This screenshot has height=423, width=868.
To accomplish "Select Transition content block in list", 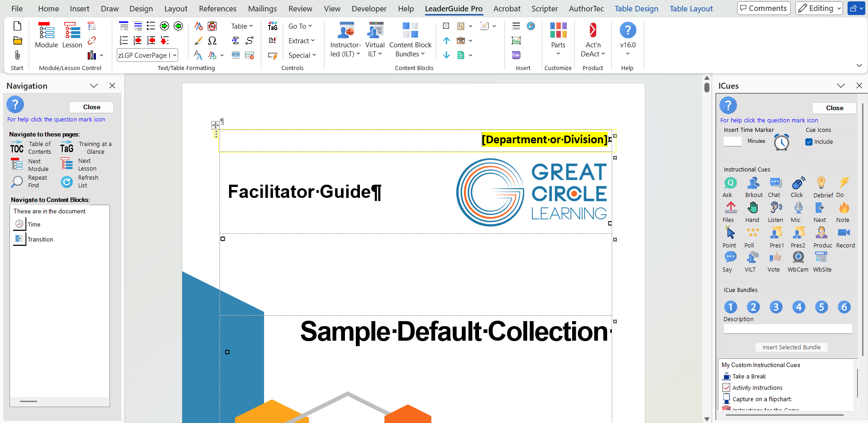I will [34, 239].
